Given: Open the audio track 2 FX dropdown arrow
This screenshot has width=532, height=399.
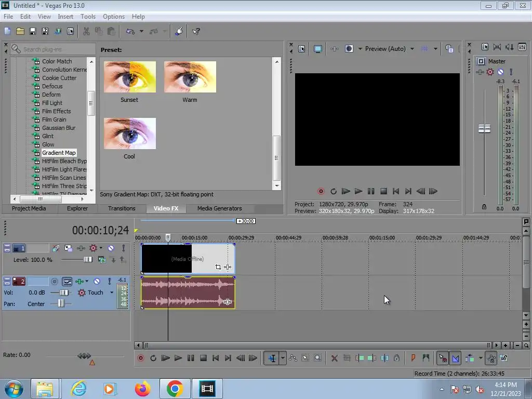Looking at the screenshot, I should click(87, 281).
